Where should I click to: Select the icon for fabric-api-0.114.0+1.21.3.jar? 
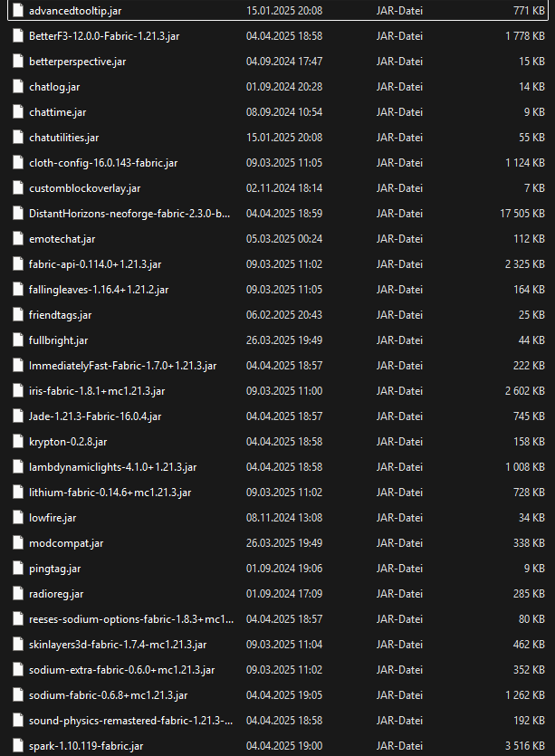18,263
